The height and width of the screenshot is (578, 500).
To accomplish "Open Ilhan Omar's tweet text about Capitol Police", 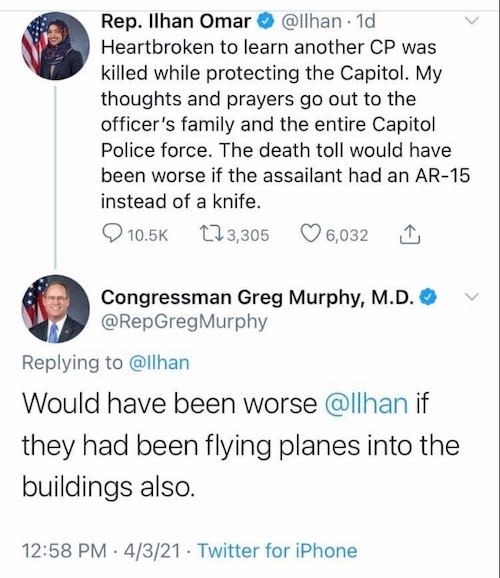I will [x=285, y=125].
